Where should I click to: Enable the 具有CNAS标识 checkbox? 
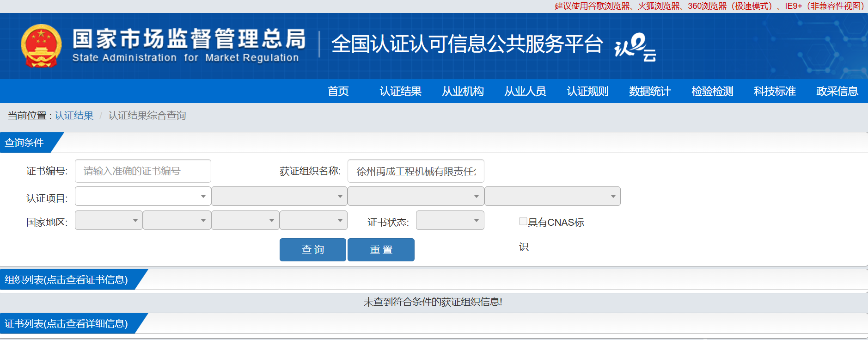(x=523, y=221)
